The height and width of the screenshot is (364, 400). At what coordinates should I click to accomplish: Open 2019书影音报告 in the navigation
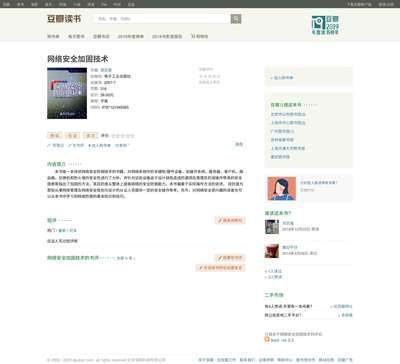167,36
